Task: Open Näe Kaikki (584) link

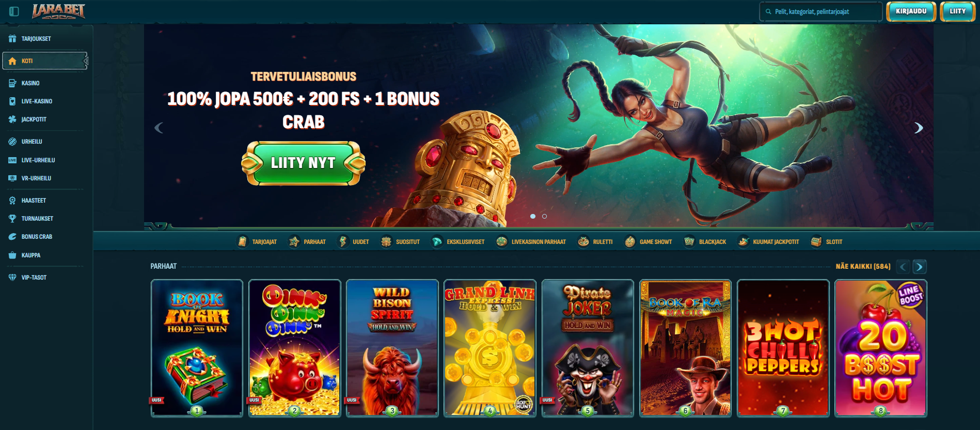Action: click(863, 266)
